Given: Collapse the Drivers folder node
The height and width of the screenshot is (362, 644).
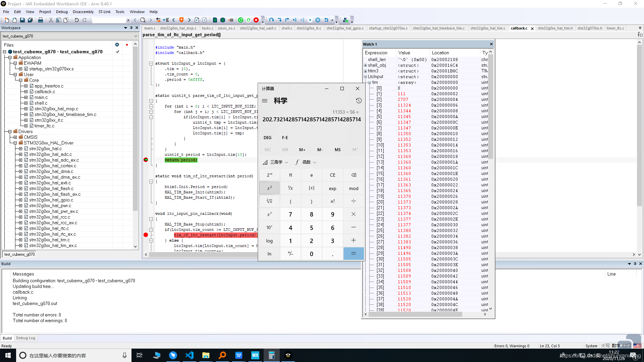Looking at the screenshot, I should (x=10, y=132).
